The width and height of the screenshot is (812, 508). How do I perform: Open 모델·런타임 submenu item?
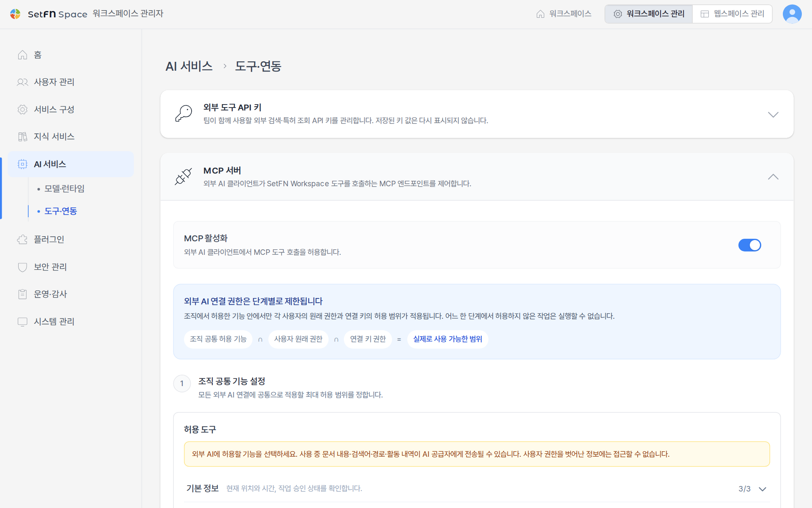click(65, 189)
